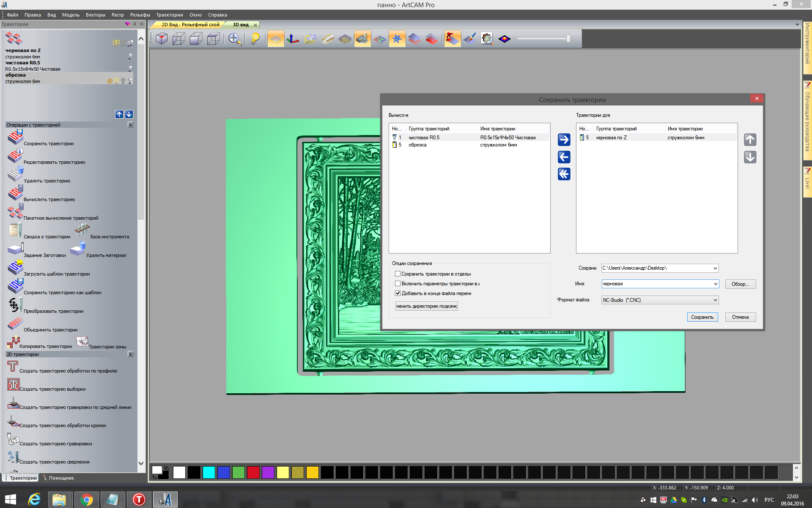Collapse the 'Операции с траекторией' section
This screenshot has width=812, height=508.
(x=130, y=125)
